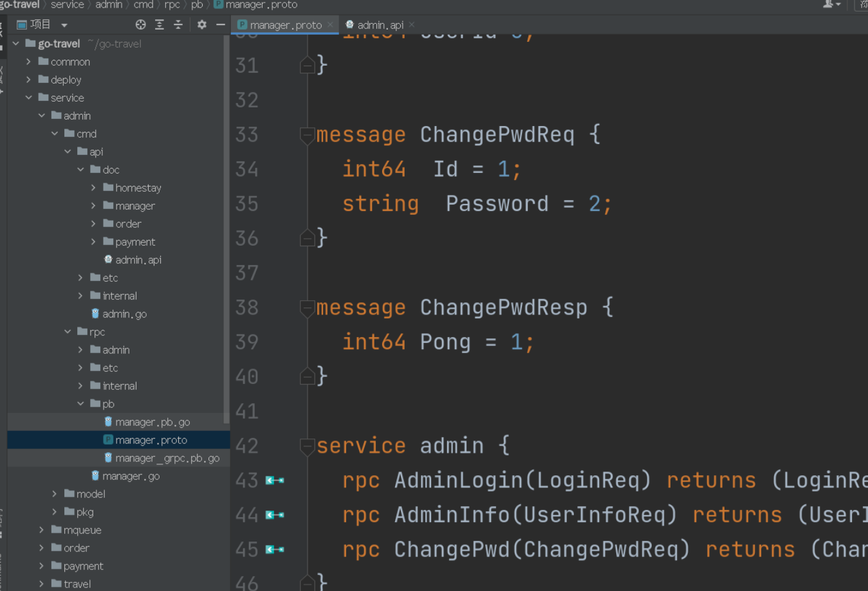Collapse the ChangePwdReq message fold arrow
Viewport: 868px width, 591px height.
(x=307, y=134)
